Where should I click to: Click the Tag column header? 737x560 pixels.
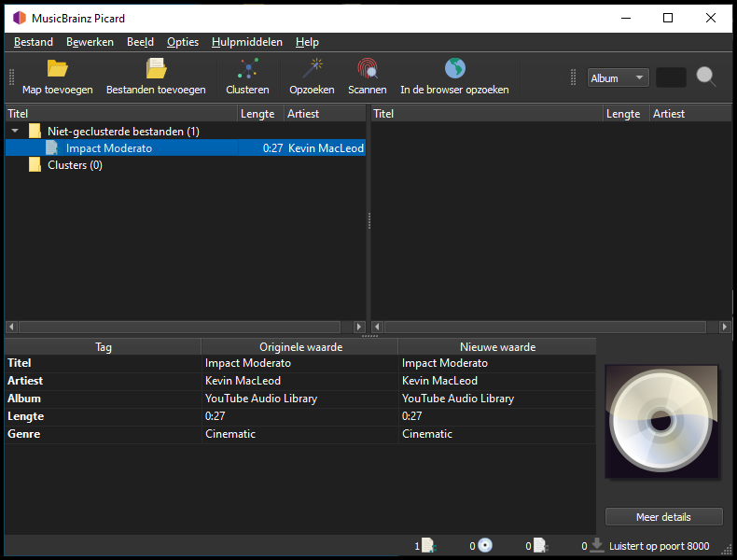click(x=103, y=347)
